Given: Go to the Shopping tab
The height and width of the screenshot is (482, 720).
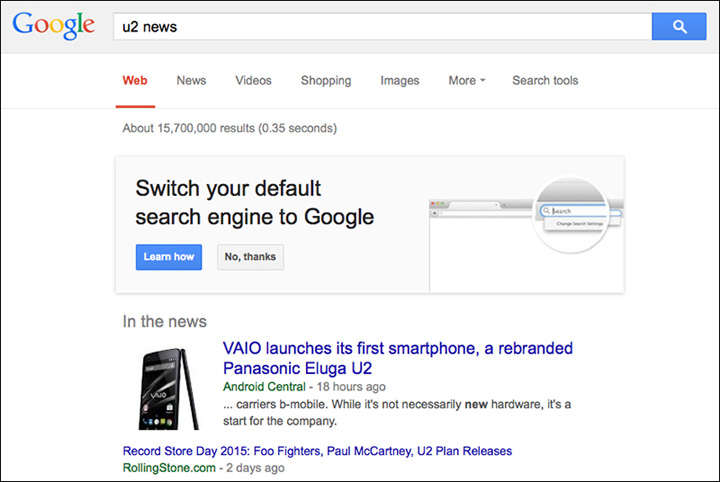Looking at the screenshot, I should (326, 81).
